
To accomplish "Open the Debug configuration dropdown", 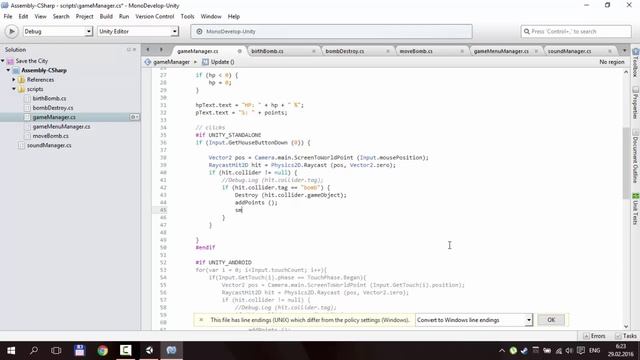I will point(58,31).
